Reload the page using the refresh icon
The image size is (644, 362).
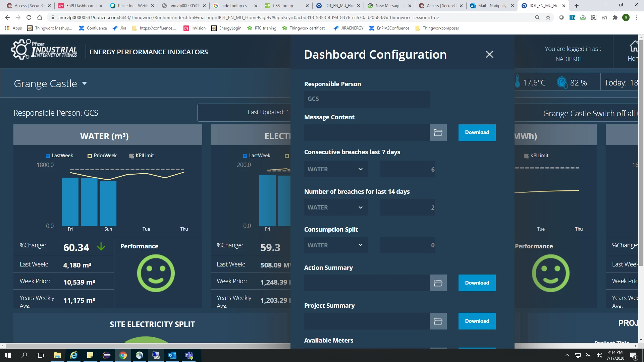coord(29,17)
